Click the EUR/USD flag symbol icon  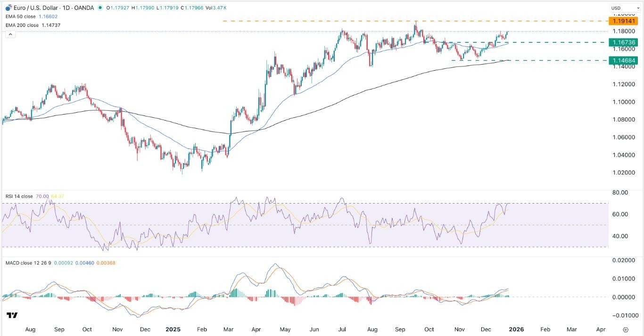[x=8, y=7]
